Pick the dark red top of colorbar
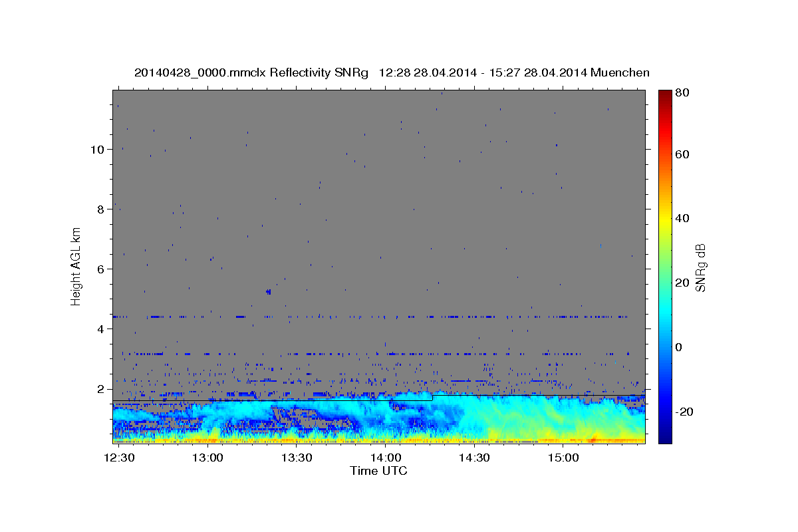This screenshot has height=532, width=798. point(664,96)
